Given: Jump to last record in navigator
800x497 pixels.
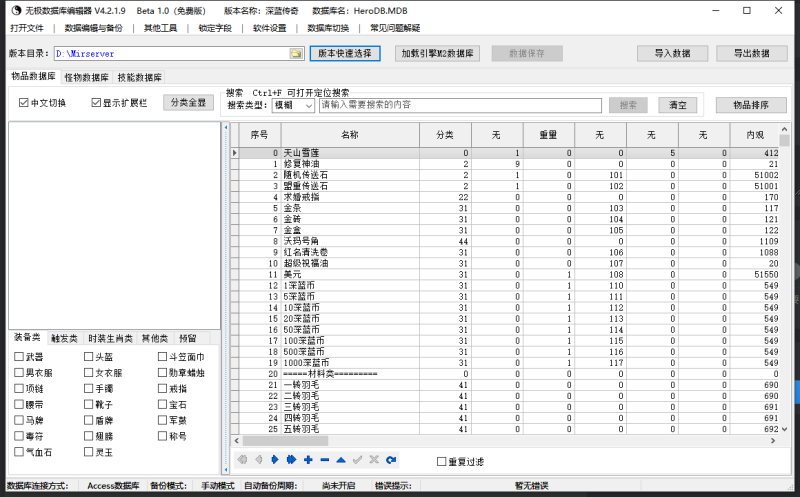Looking at the screenshot, I should (x=291, y=460).
